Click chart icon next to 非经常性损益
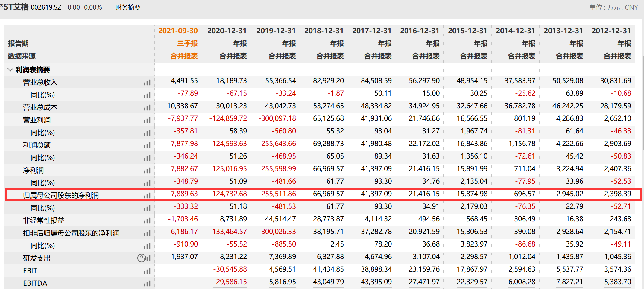644x289 pixels. click(147, 220)
